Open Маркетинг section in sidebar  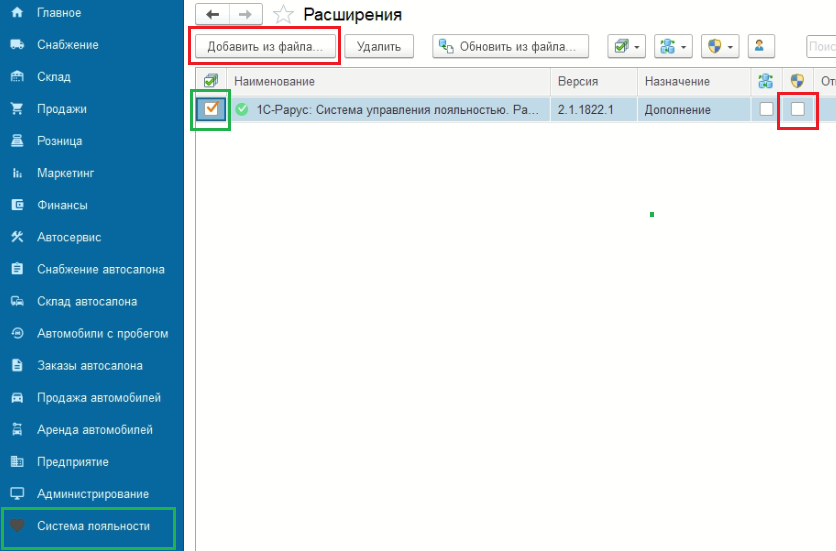(65, 173)
